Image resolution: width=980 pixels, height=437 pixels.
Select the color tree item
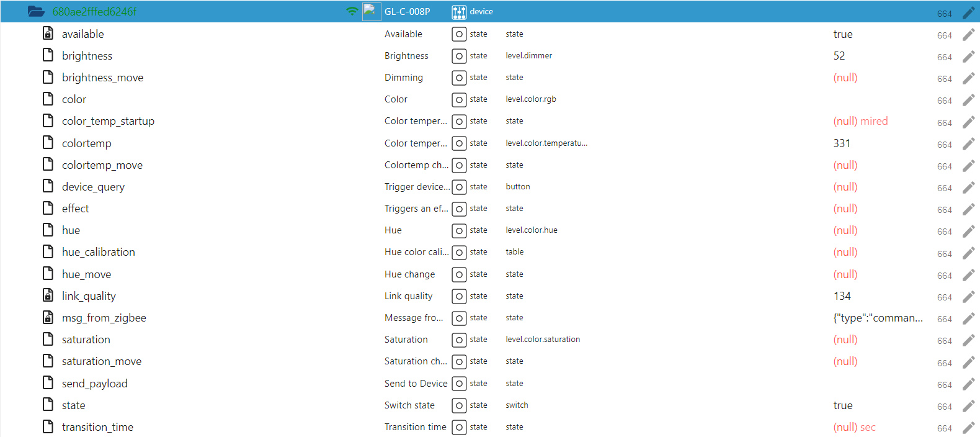(74, 99)
